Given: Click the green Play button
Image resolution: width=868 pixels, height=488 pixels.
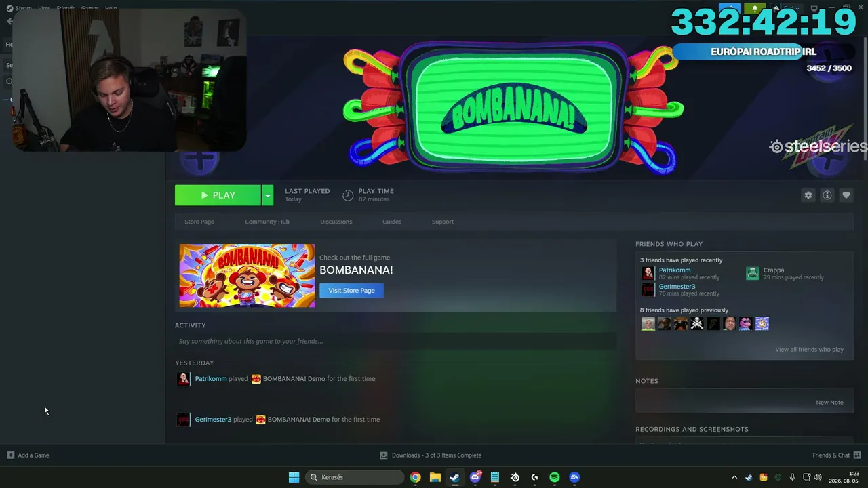Looking at the screenshot, I should pyautogui.click(x=218, y=195).
